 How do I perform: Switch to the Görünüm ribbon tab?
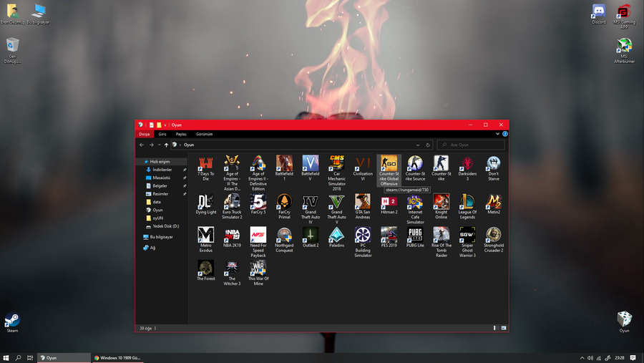[x=204, y=134]
